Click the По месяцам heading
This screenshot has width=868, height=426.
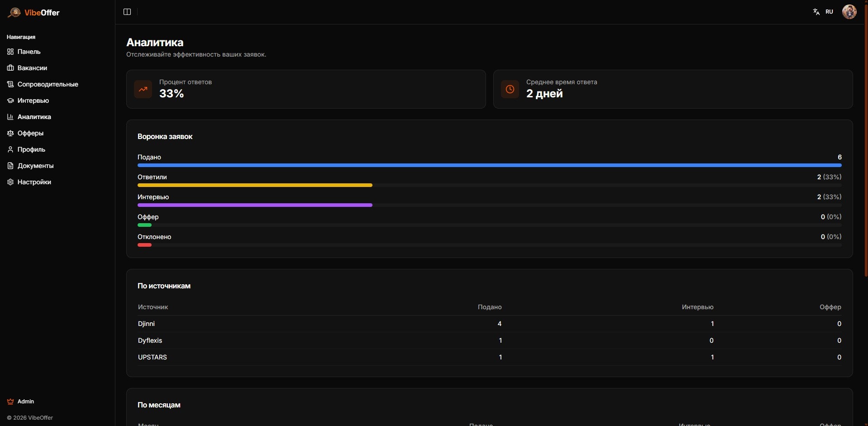coord(159,405)
